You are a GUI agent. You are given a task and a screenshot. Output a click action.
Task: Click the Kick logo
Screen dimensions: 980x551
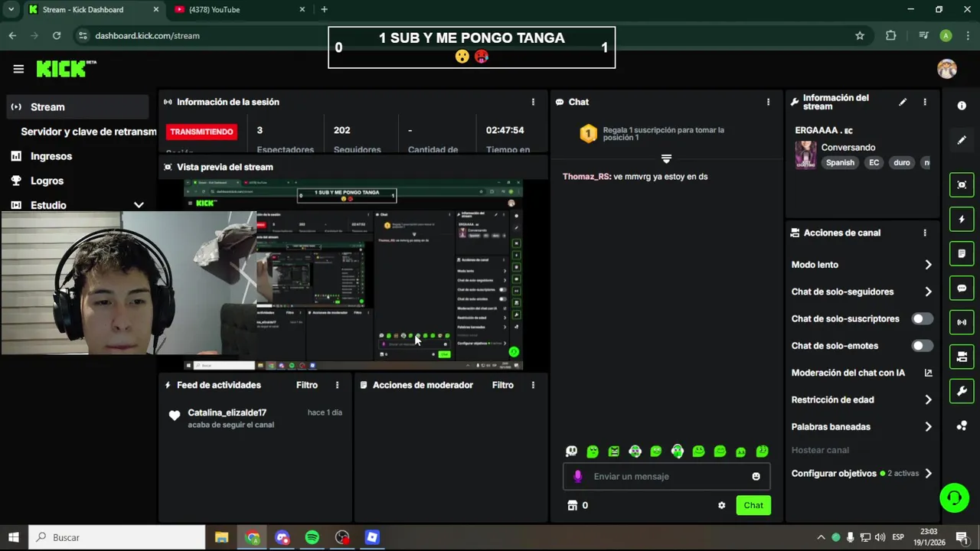point(66,69)
